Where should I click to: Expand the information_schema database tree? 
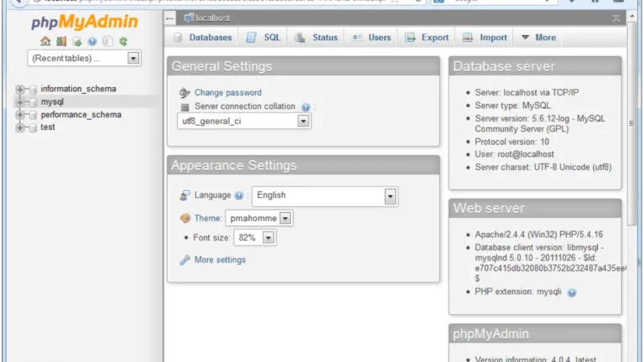20,89
